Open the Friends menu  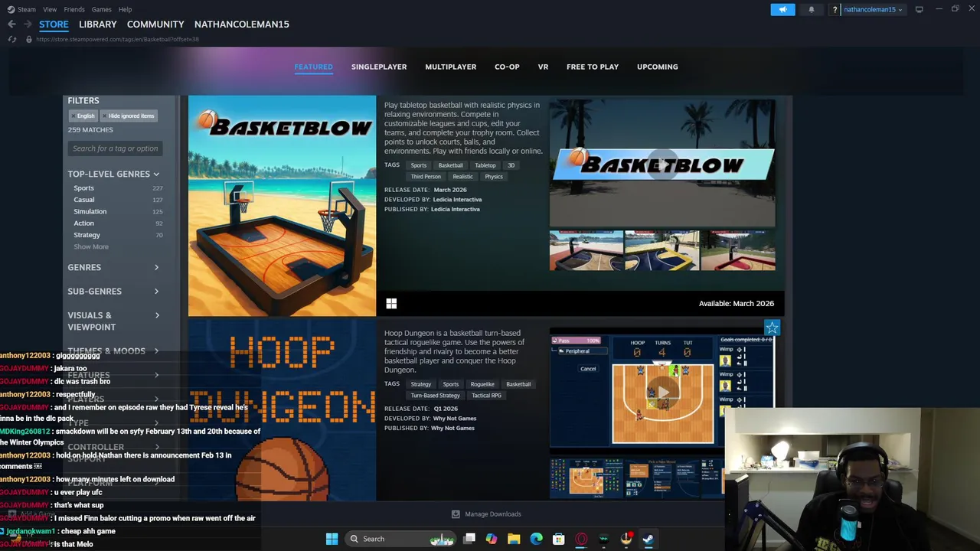click(74, 9)
